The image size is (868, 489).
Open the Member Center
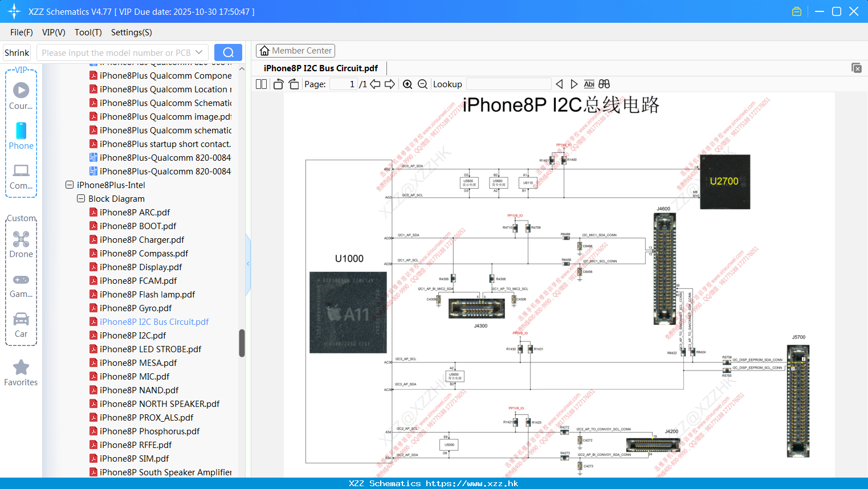click(295, 51)
